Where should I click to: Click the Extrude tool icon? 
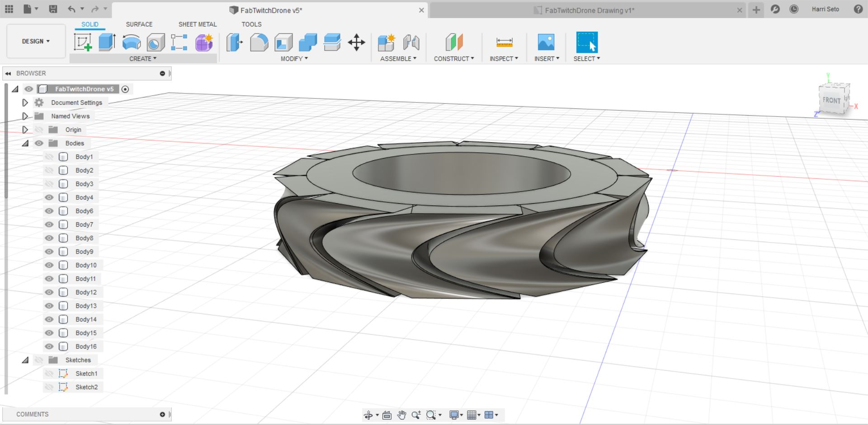107,42
